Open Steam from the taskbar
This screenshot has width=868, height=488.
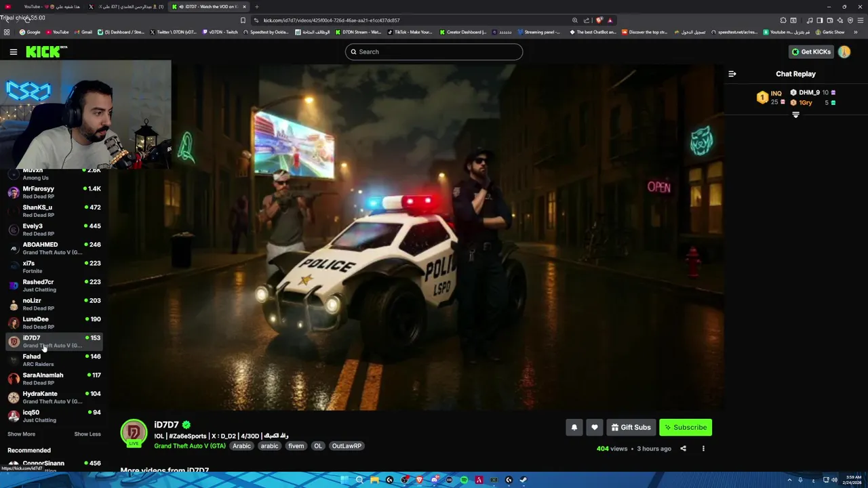pos(524,480)
